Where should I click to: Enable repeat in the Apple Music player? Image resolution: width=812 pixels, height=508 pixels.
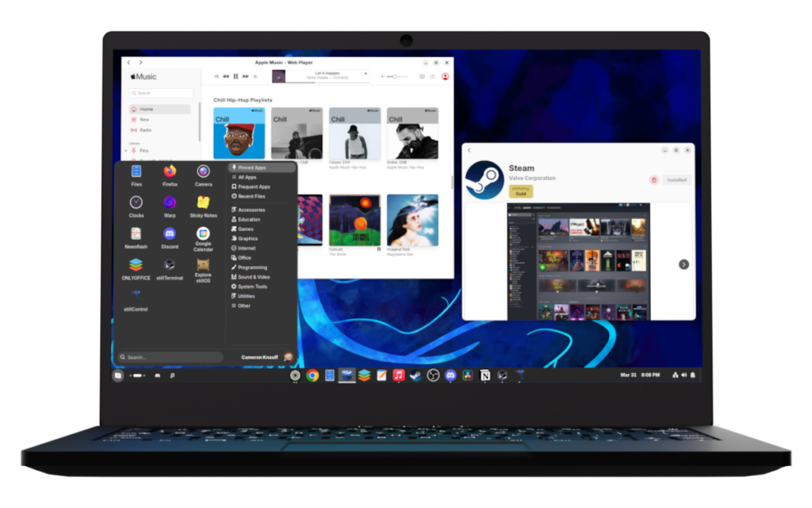pyautogui.click(x=255, y=76)
